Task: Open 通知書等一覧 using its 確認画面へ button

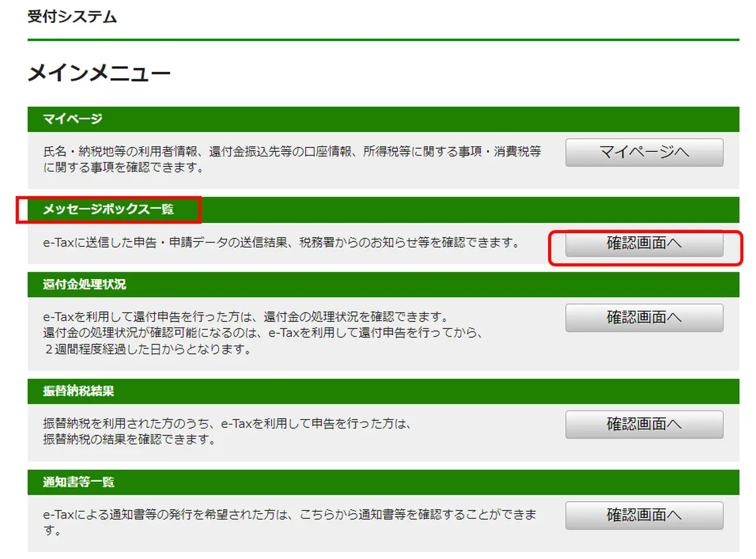Action: pos(644,515)
